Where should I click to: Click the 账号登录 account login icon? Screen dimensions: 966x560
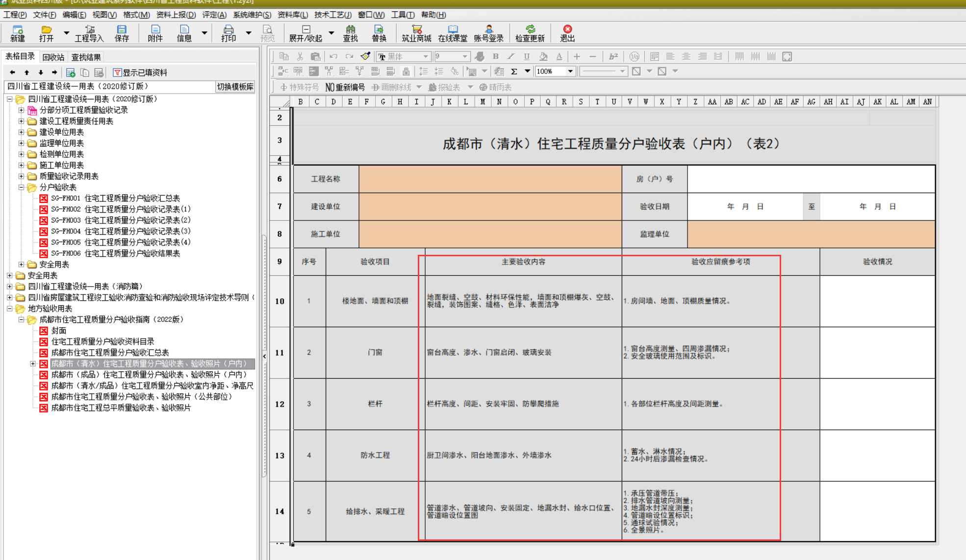(488, 33)
